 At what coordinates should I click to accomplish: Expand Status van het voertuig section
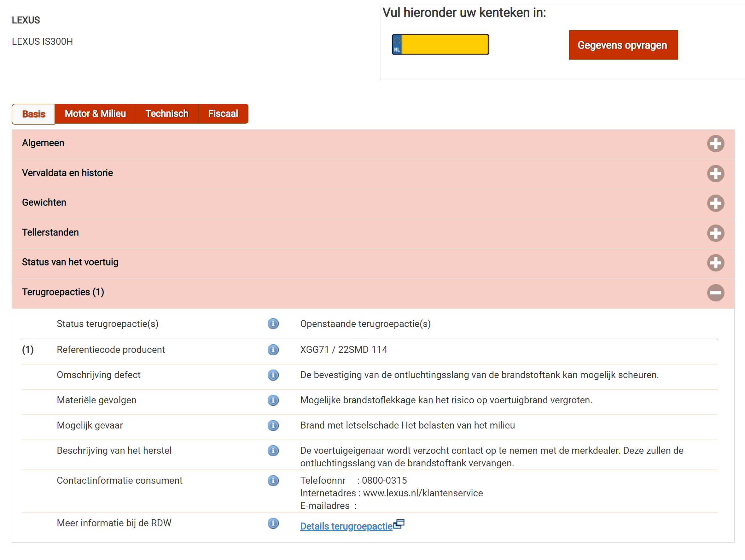(715, 263)
